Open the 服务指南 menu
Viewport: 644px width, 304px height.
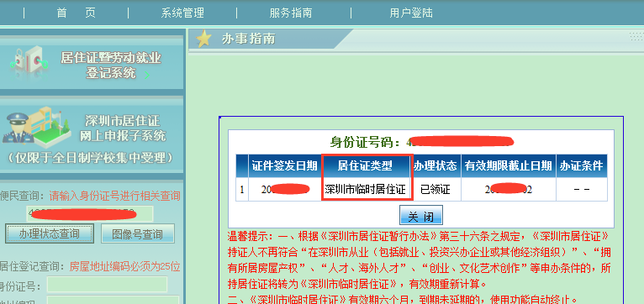pyautogui.click(x=291, y=13)
